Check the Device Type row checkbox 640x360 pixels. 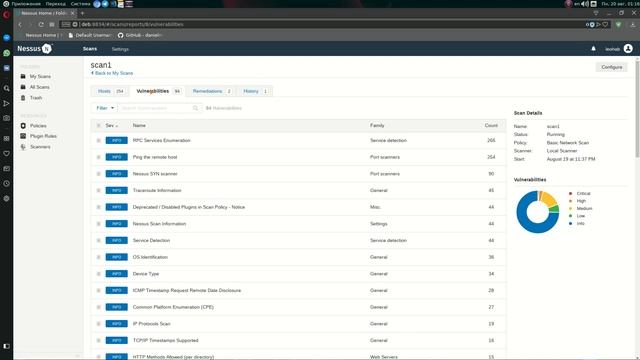point(98,274)
